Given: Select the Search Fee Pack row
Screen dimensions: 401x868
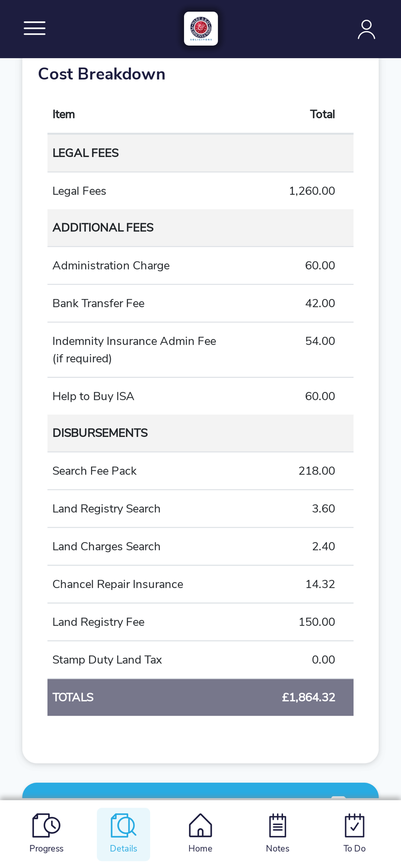Looking at the screenshot, I should (x=200, y=471).
